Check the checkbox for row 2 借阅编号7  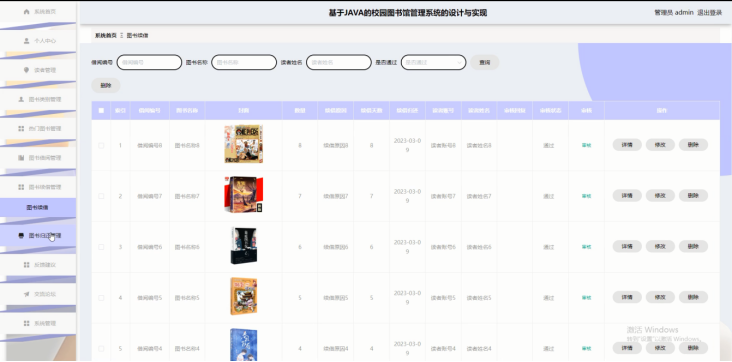pos(101,196)
